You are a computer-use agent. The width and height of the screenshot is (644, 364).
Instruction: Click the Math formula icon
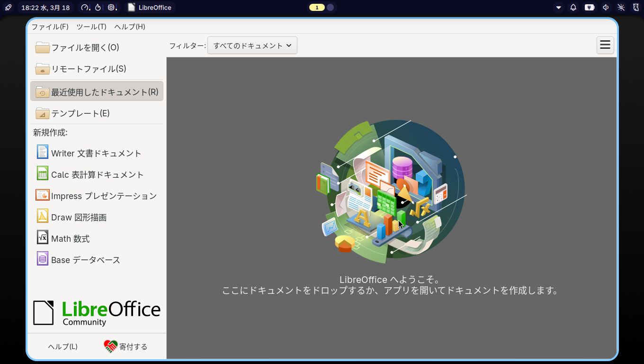[43, 237]
